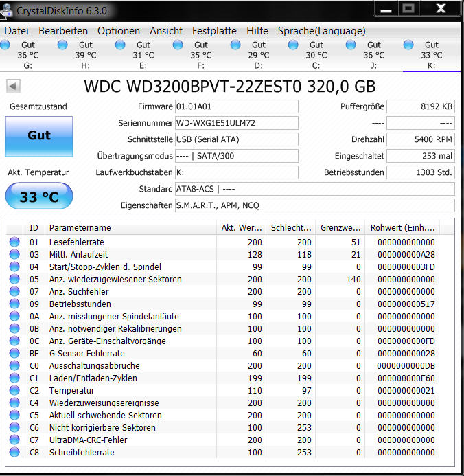This screenshot has height=476, width=464.
Task: Click the Betriebsstunden value 1303 Std.
Action: point(421,172)
